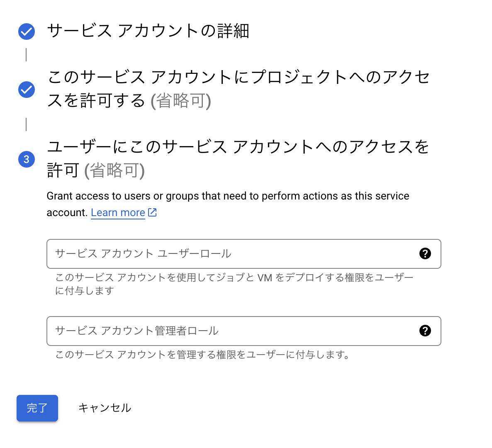Click the checkmark icon beside サービス アカウントの詳細
The image size is (492, 448).
coord(27,32)
